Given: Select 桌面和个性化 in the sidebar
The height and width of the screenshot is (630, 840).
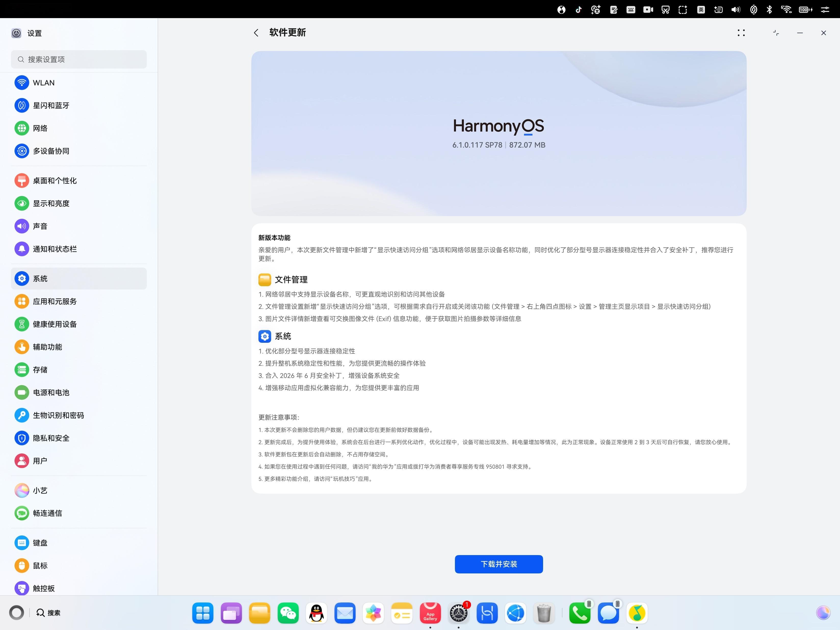Looking at the screenshot, I should (78, 181).
